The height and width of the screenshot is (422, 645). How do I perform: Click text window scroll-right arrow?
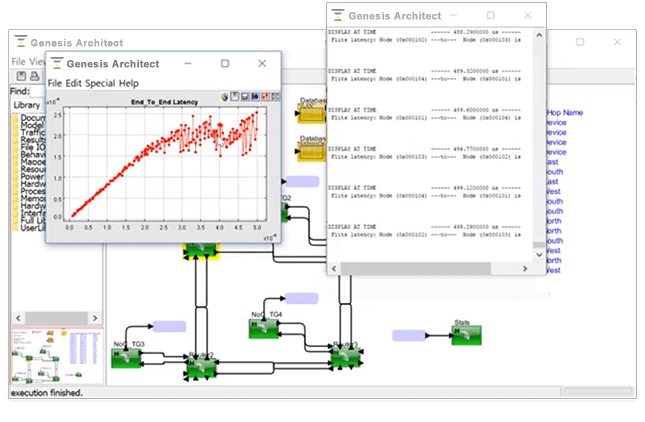pyautogui.click(x=525, y=269)
